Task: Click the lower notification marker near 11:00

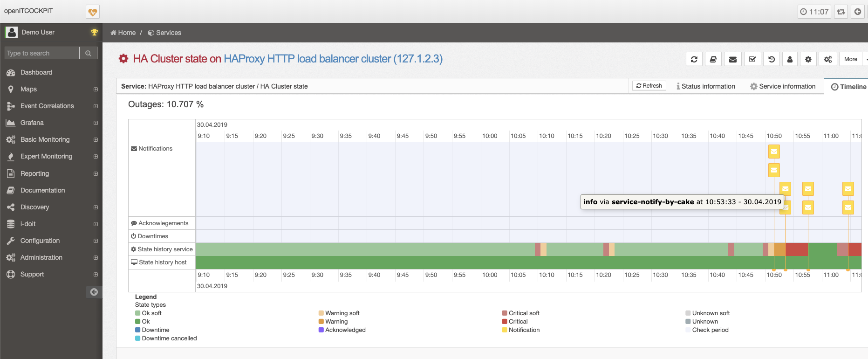Action: pos(848,207)
